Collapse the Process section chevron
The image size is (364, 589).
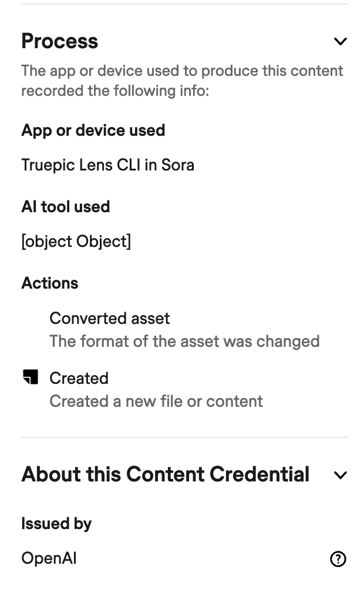tap(340, 42)
